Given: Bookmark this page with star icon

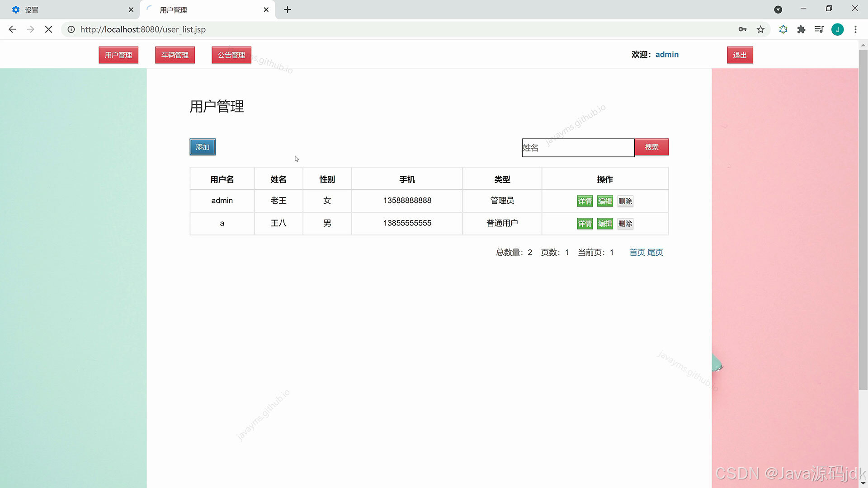Looking at the screenshot, I should pyautogui.click(x=760, y=29).
